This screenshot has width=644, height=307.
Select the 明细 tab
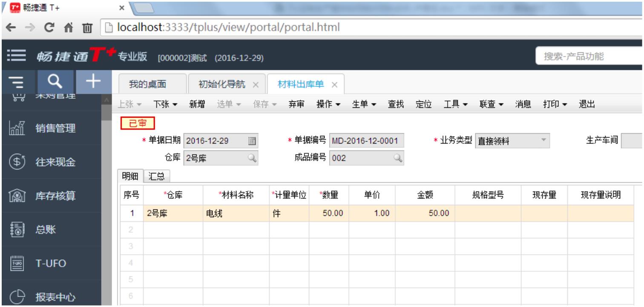point(130,176)
